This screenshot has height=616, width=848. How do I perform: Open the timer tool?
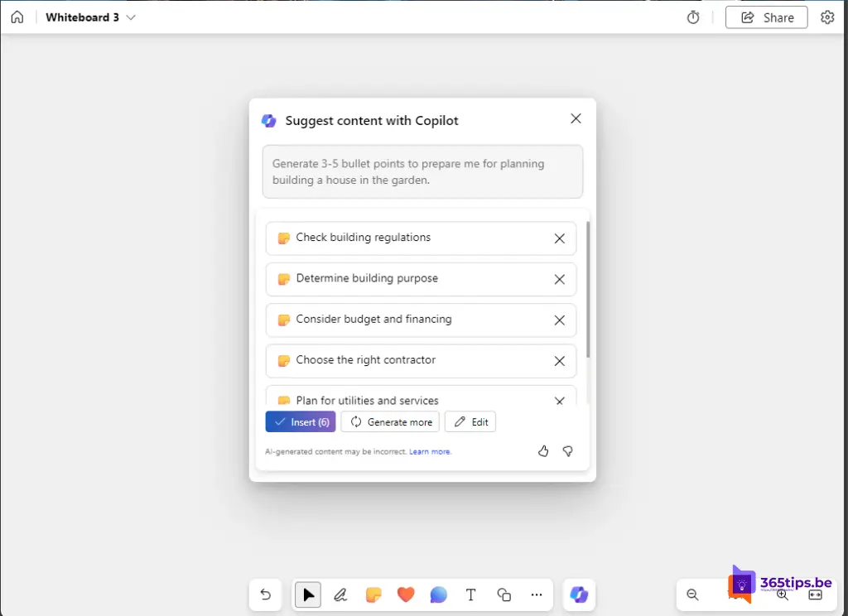[x=693, y=17]
